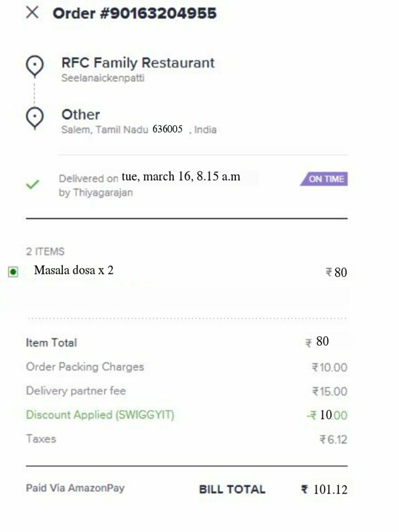Click the Order Packing Charges row
This screenshot has height=532, width=399.
[x=187, y=367]
